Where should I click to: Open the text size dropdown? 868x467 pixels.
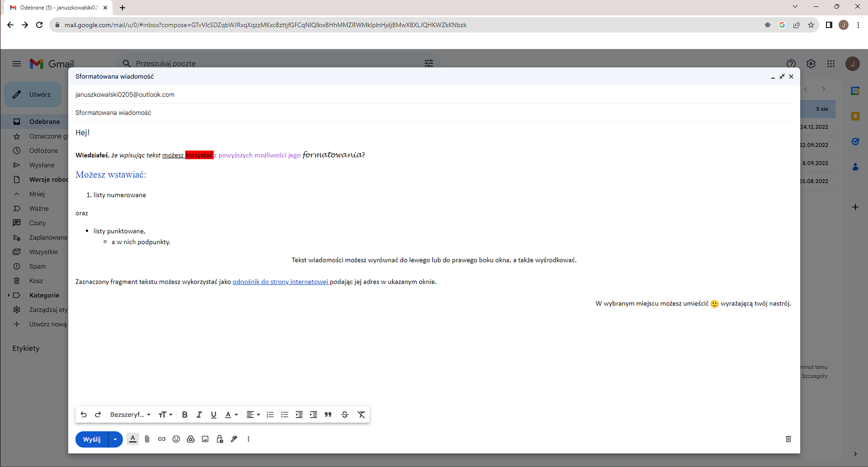(x=165, y=415)
